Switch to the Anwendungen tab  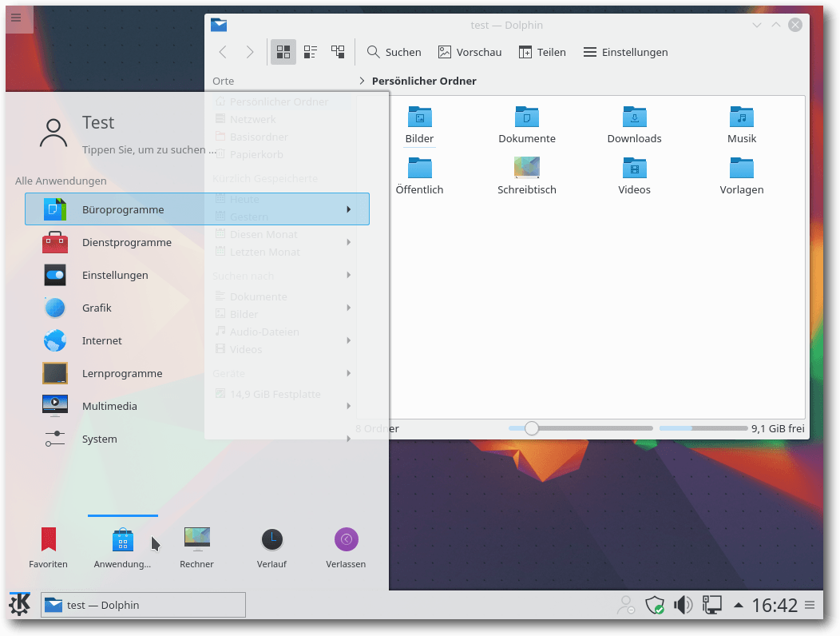tap(123, 547)
